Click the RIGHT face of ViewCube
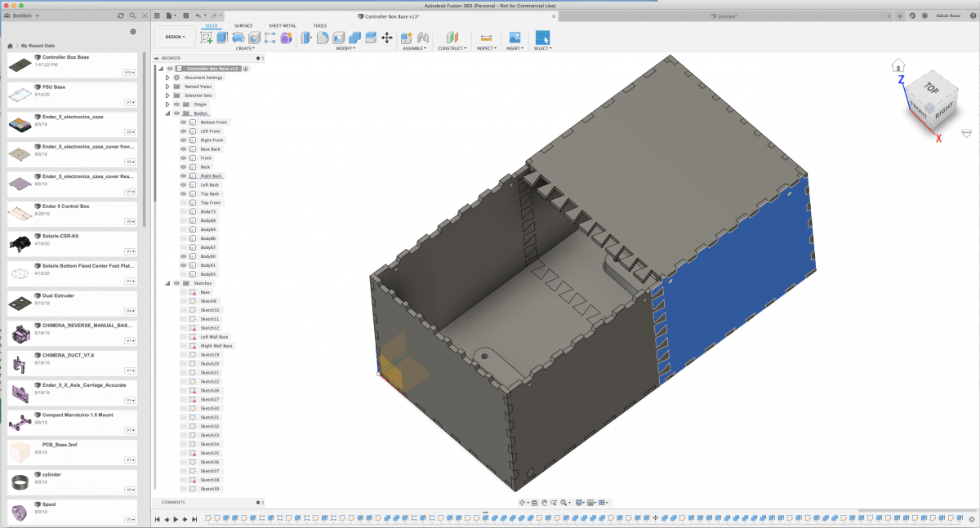 (943, 111)
